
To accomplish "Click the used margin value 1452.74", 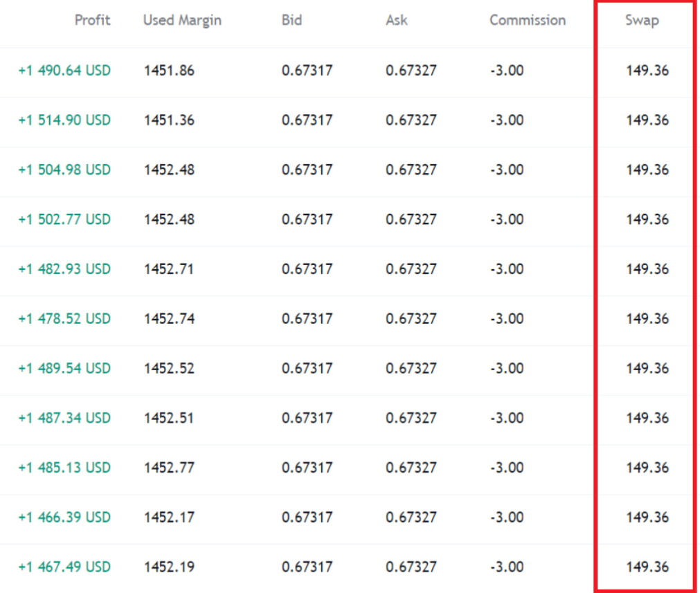I will [x=169, y=318].
